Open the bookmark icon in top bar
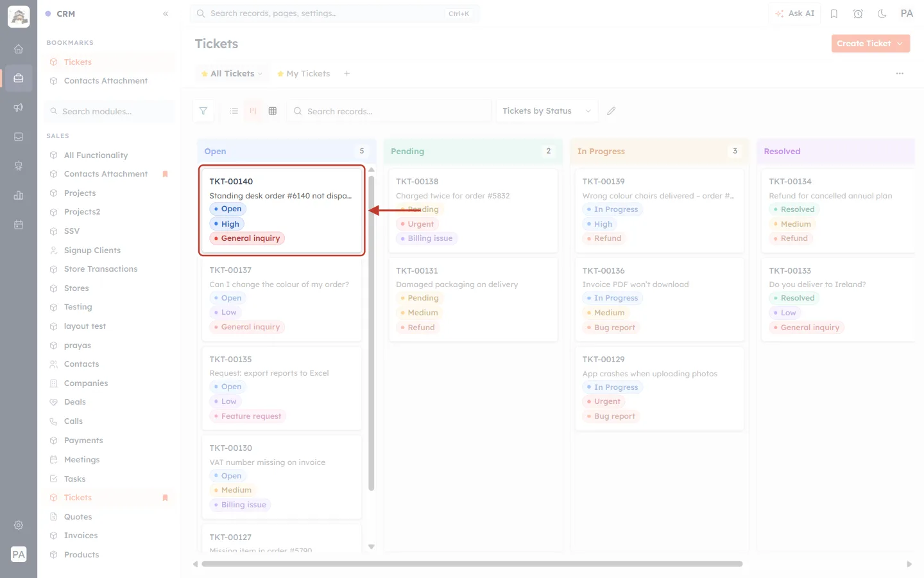The width and height of the screenshot is (924, 578). pos(834,13)
